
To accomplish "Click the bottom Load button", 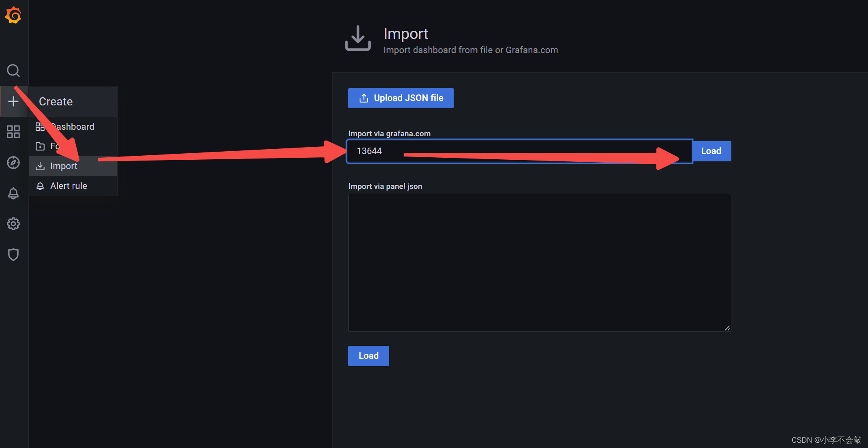I will (x=368, y=356).
